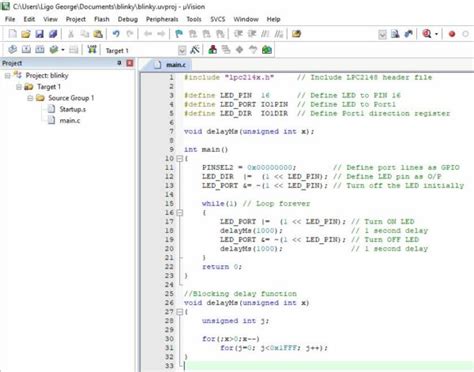Save the file with floppy icon
Viewport: 474px width, 372px height.
click(x=39, y=34)
